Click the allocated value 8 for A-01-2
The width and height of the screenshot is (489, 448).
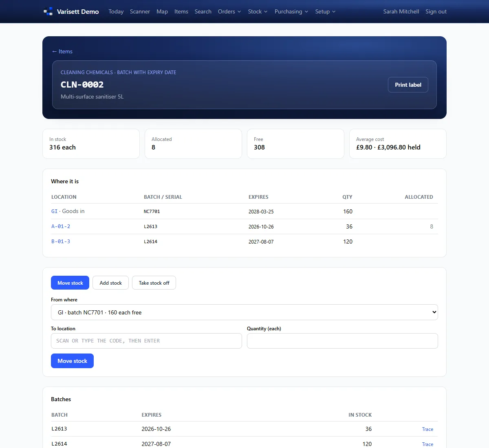pyautogui.click(x=432, y=226)
